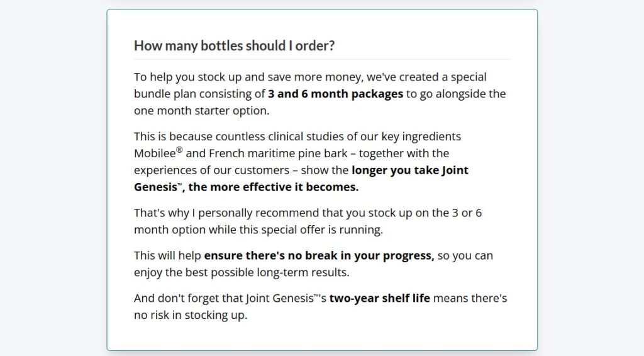Click the registered trademark symbol after Mobilee
Viewport: 644px width, 356px height.
click(x=179, y=150)
